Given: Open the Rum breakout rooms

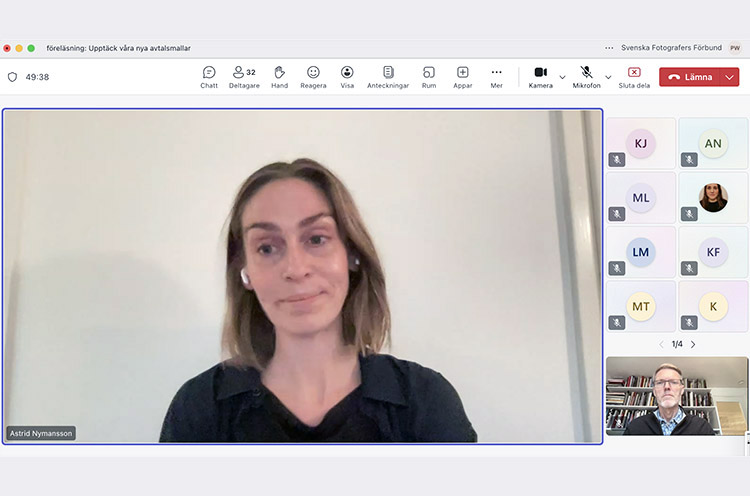Looking at the screenshot, I should [x=428, y=77].
